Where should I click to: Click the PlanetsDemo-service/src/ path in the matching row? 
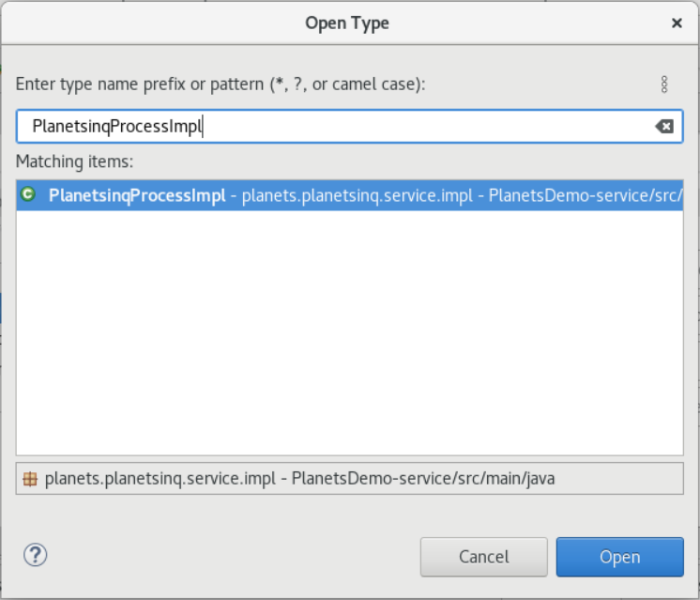(x=584, y=196)
